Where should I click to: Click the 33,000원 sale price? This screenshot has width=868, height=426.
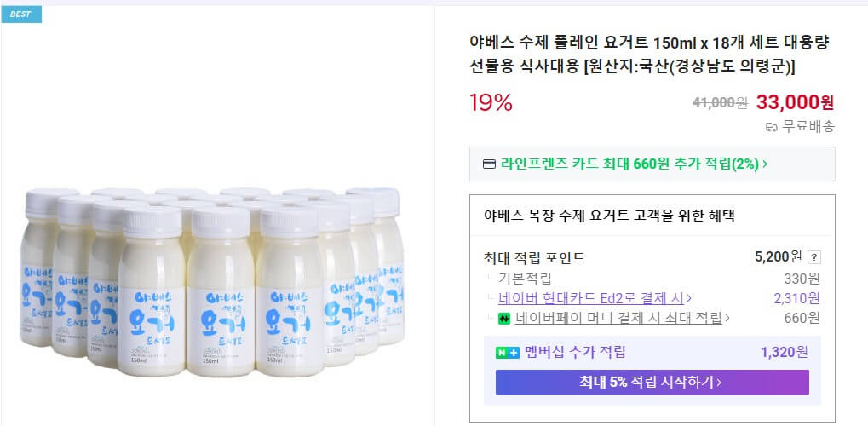point(795,103)
